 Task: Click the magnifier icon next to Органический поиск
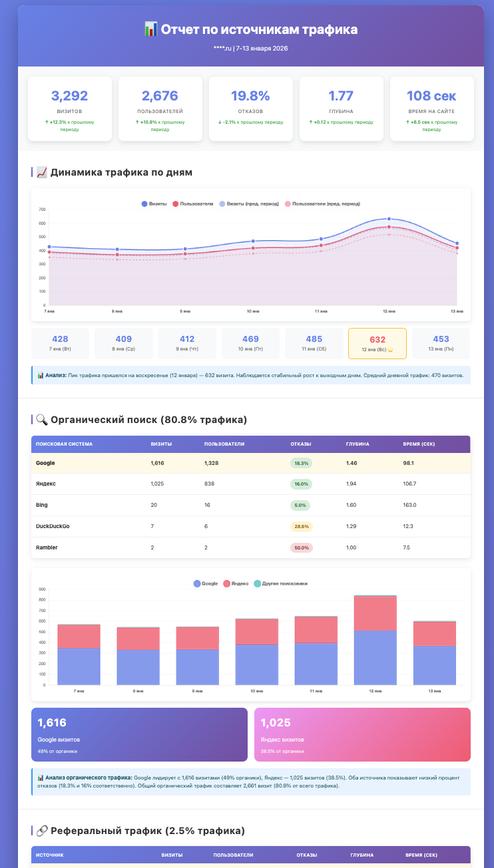[41, 420]
